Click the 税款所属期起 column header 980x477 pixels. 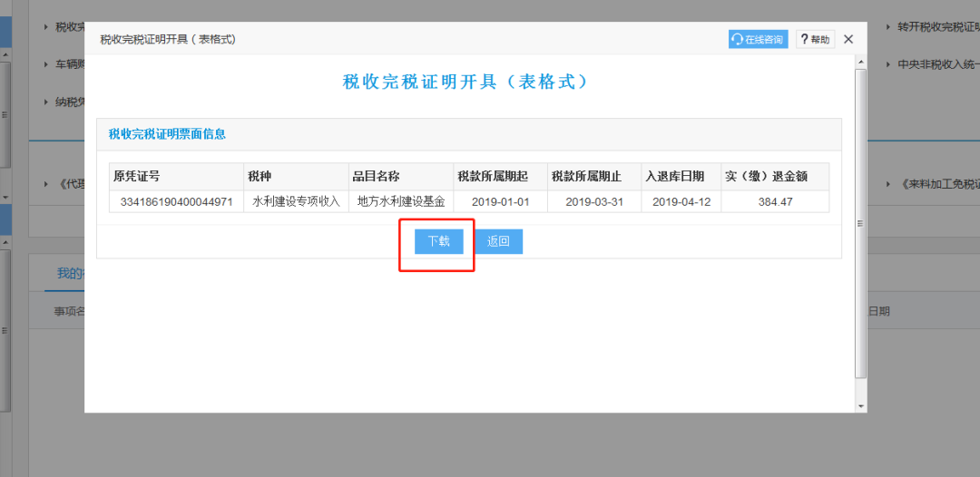coord(501,177)
